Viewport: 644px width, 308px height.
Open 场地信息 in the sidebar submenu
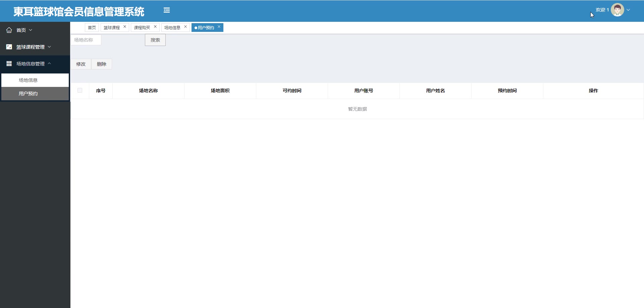35,80
